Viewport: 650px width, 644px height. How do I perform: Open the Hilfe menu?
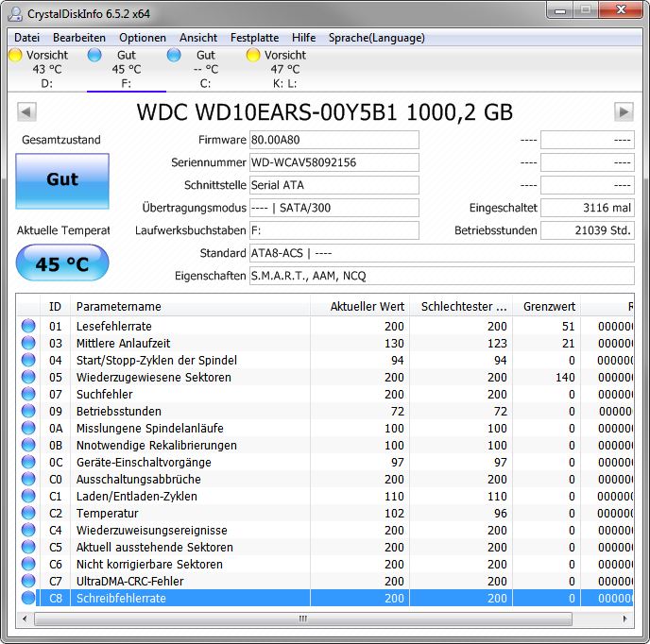click(304, 38)
